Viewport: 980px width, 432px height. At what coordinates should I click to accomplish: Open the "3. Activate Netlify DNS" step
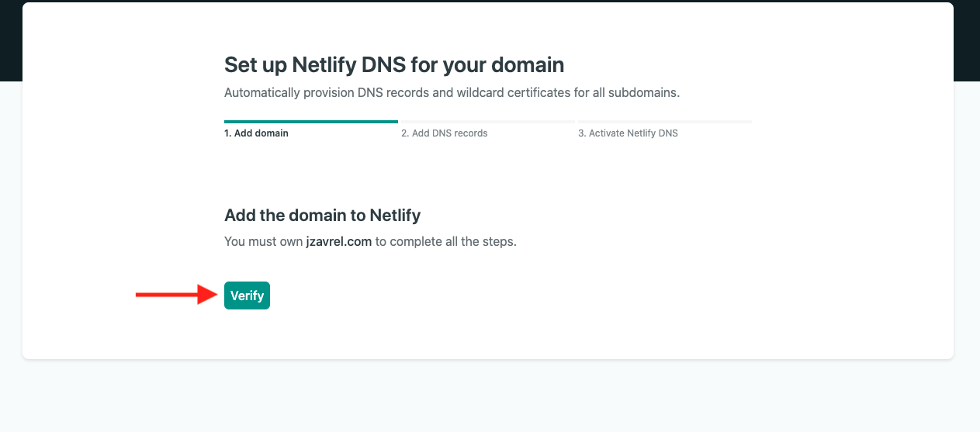(x=628, y=133)
